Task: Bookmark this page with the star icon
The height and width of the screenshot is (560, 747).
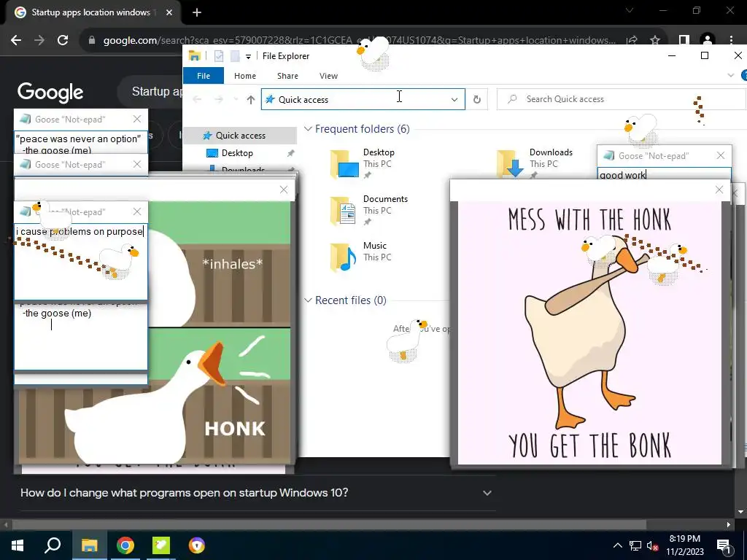Action: [655, 41]
